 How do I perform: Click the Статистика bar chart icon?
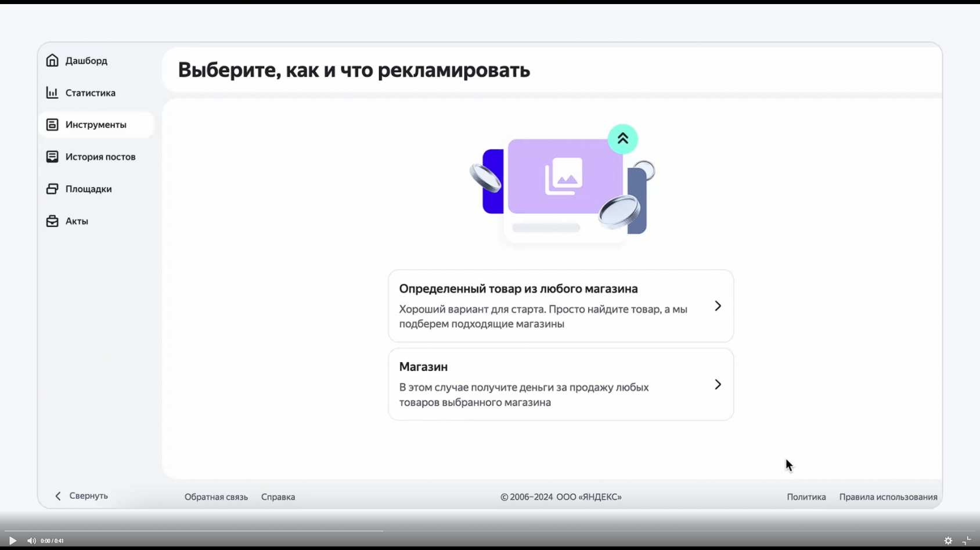coord(52,93)
